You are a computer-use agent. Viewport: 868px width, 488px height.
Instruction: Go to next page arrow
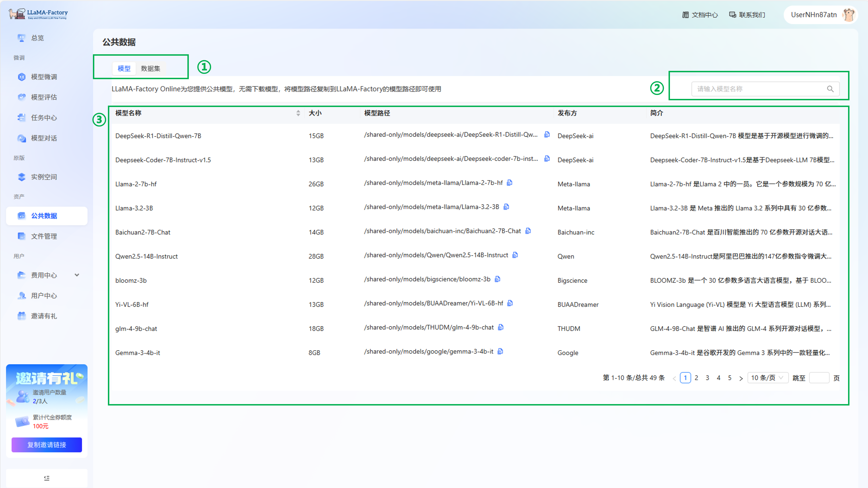(741, 378)
